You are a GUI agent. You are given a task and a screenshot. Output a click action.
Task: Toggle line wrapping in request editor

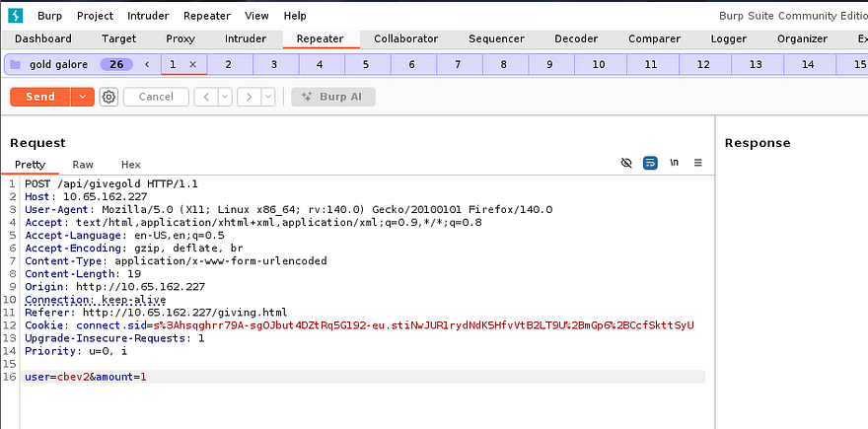[651, 163]
